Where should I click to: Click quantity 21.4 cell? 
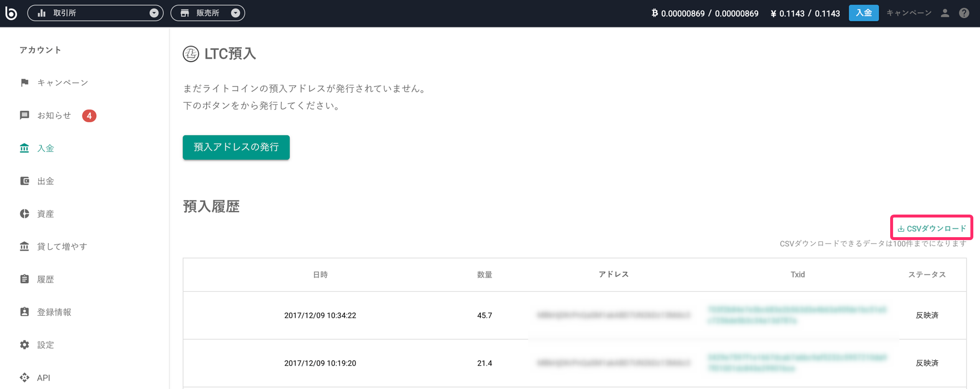point(485,363)
